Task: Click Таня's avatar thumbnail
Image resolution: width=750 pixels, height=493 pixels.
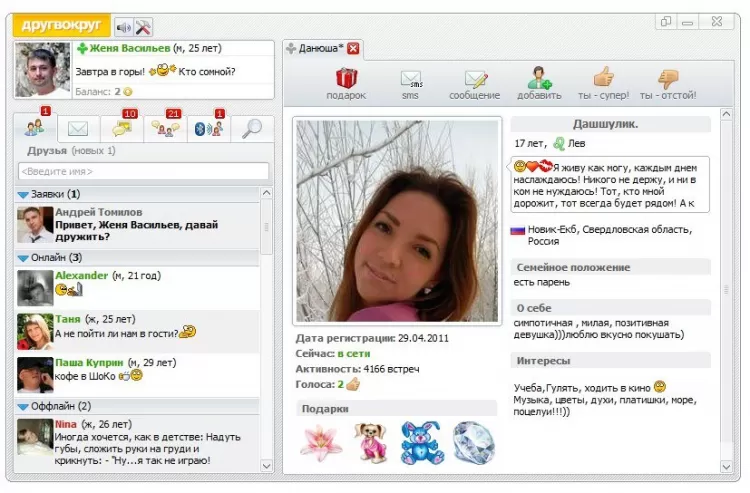Action: (35, 331)
